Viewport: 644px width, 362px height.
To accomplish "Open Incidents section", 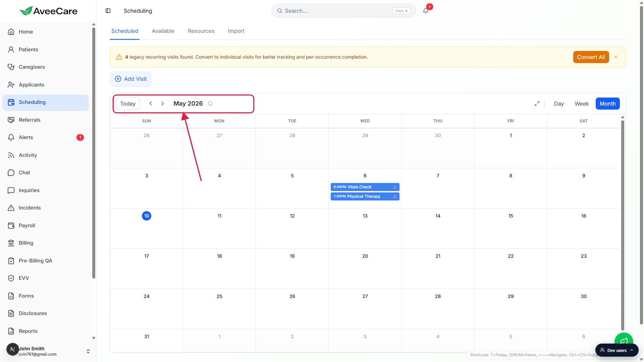I will pyautogui.click(x=46, y=208).
